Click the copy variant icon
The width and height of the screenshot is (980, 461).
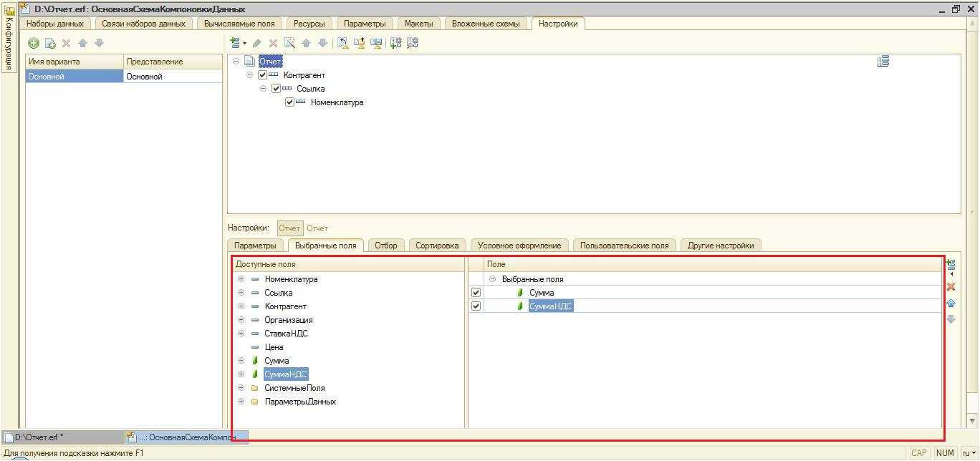[x=50, y=43]
